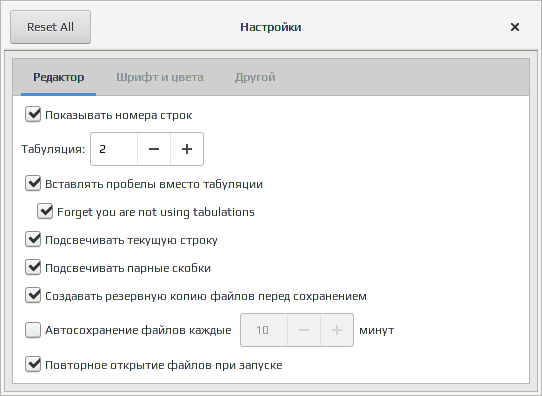
Task: Decrease Табуляция with minus button
Action: pos(154,149)
